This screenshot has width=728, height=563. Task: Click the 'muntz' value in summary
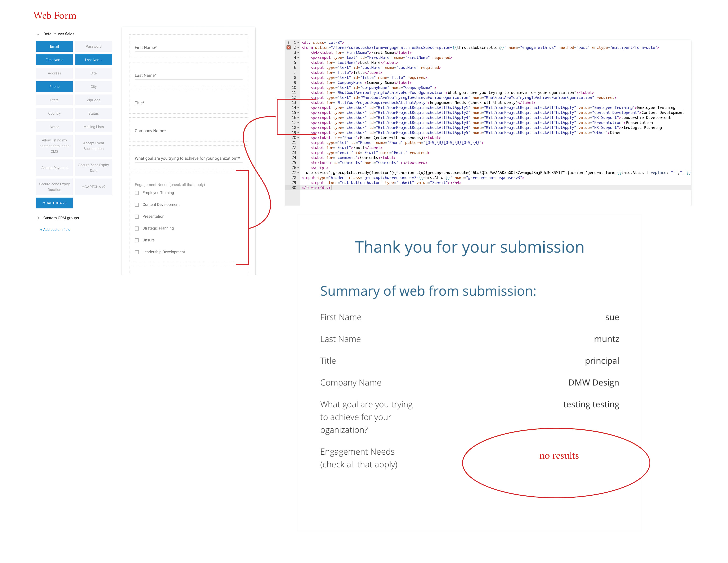(x=606, y=339)
